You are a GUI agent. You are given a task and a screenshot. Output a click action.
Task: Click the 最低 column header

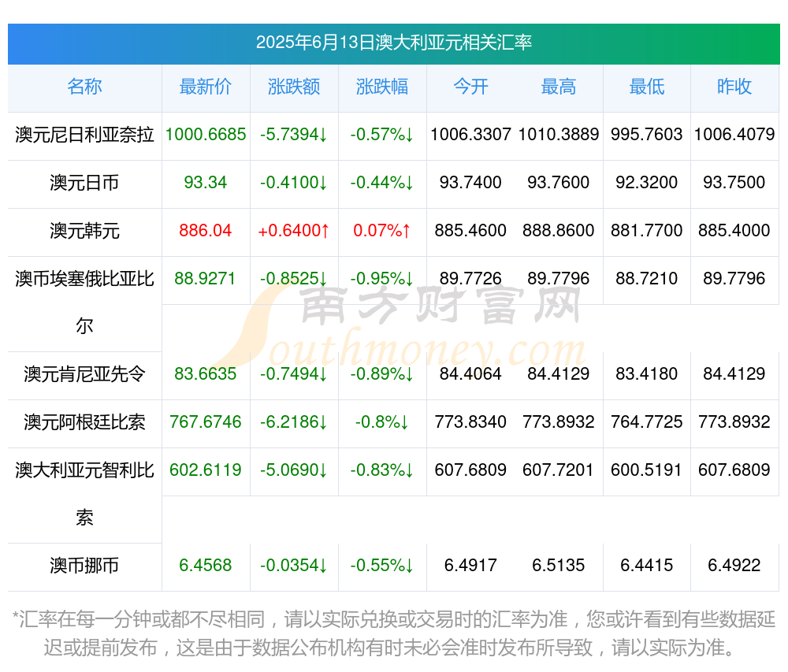[647, 87]
